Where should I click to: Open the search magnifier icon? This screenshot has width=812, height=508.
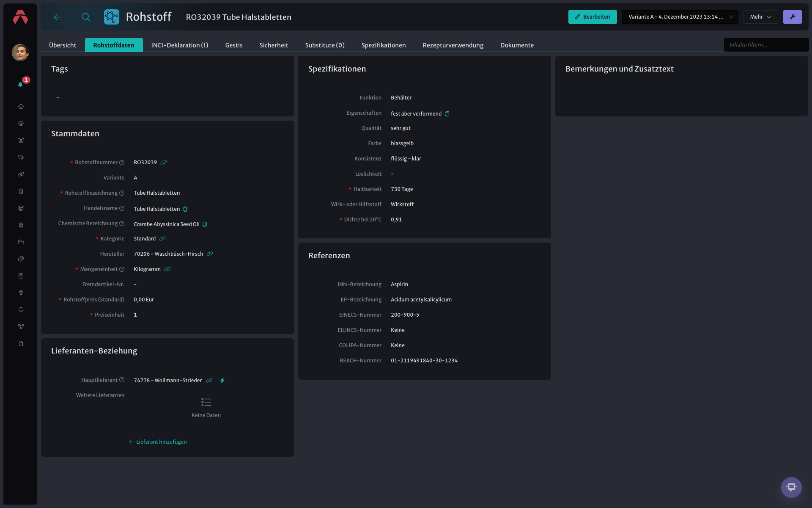(x=86, y=17)
